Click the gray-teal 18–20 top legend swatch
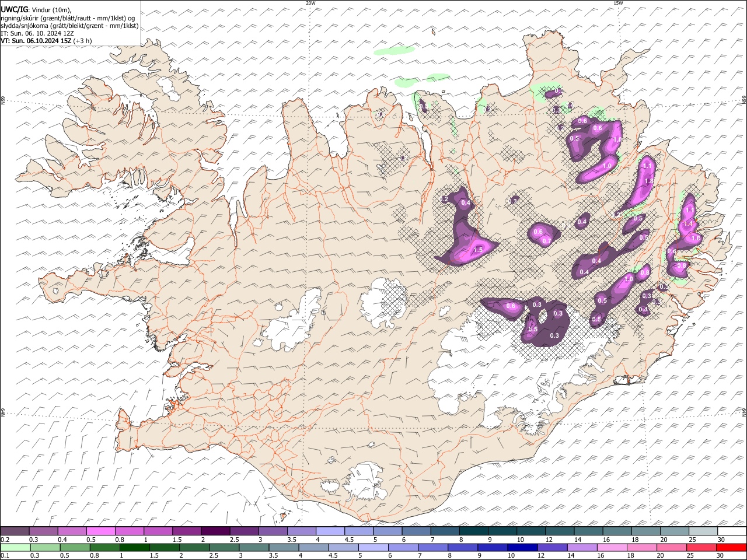This screenshot has width=747, height=560. coord(645,531)
